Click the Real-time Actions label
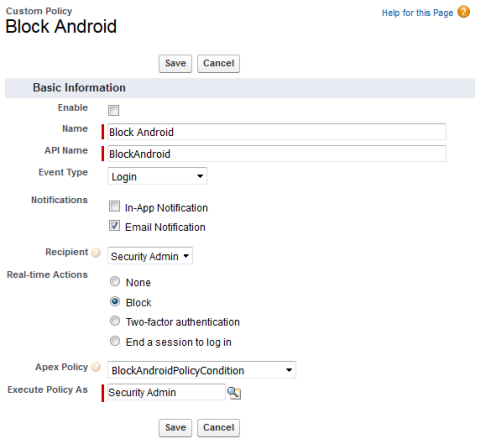The height and width of the screenshot is (442, 480). (x=47, y=275)
